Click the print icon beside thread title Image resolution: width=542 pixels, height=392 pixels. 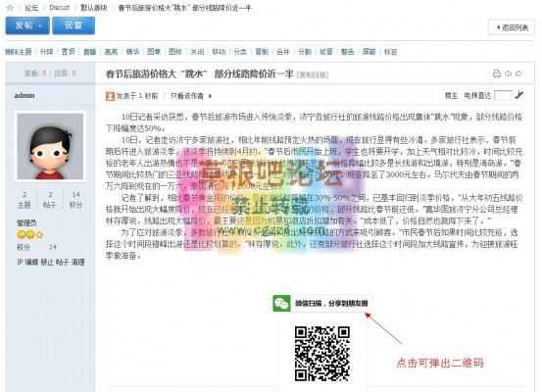point(497,73)
